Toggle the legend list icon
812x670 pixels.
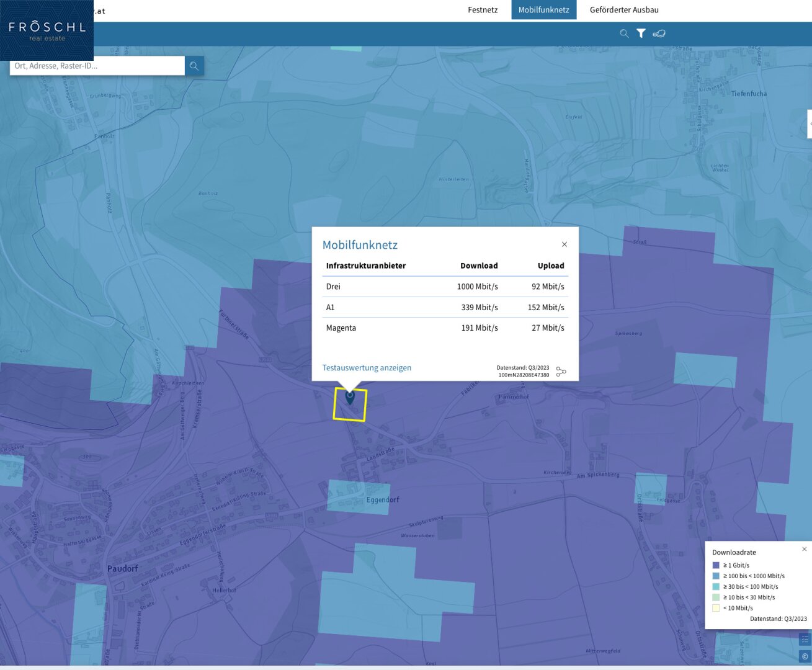[x=805, y=639]
